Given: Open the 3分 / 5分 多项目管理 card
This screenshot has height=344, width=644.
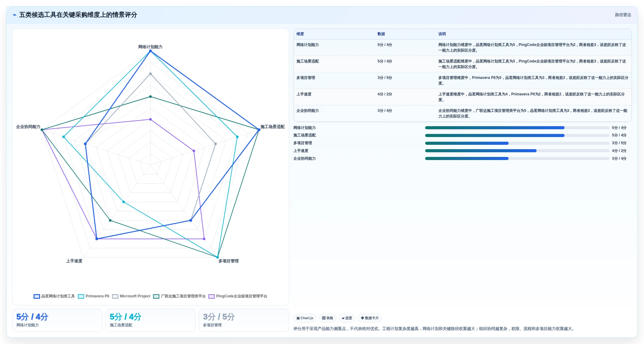Looking at the screenshot, I should pos(244,320).
